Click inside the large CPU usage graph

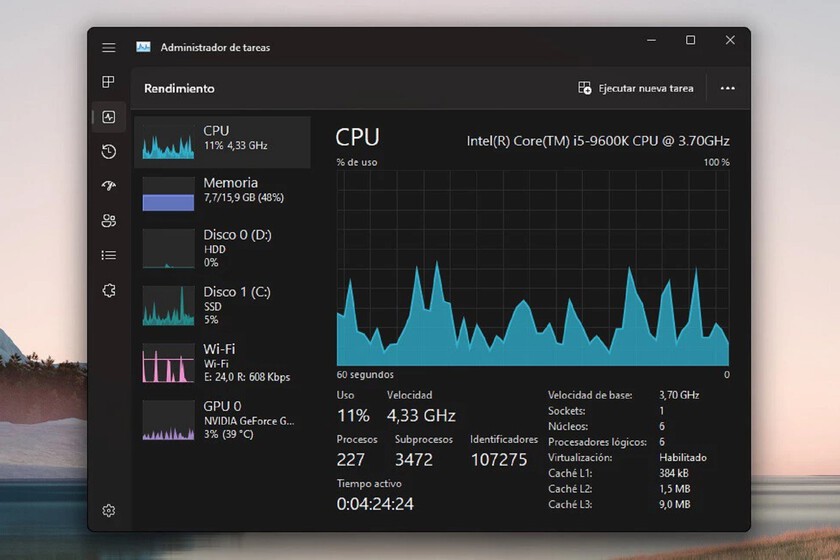532,267
